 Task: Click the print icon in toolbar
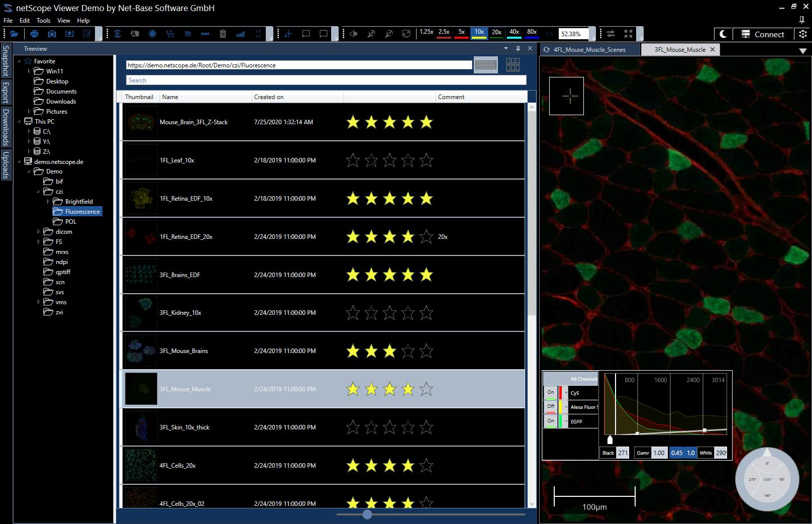pyautogui.click(x=34, y=34)
